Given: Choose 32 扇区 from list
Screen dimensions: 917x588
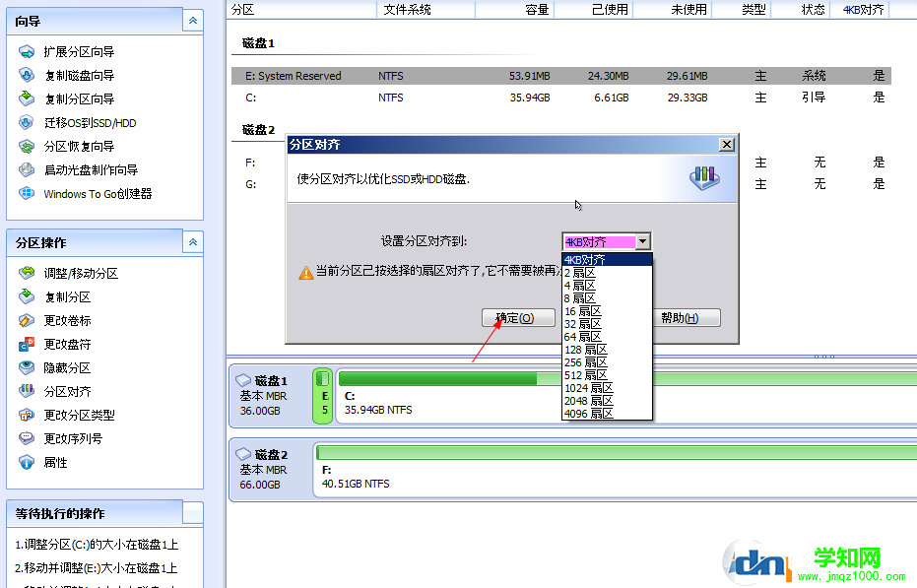Looking at the screenshot, I should pyautogui.click(x=607, y=324).
